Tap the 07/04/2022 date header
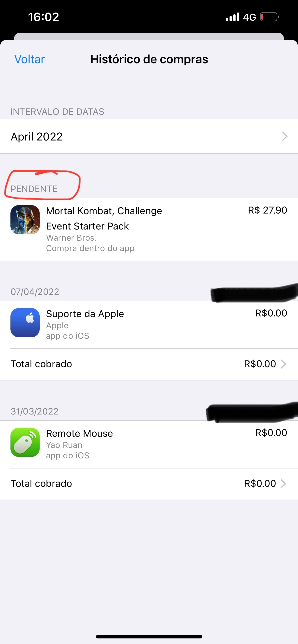Viewport: 298px width, 644px height. pos(35,292)
